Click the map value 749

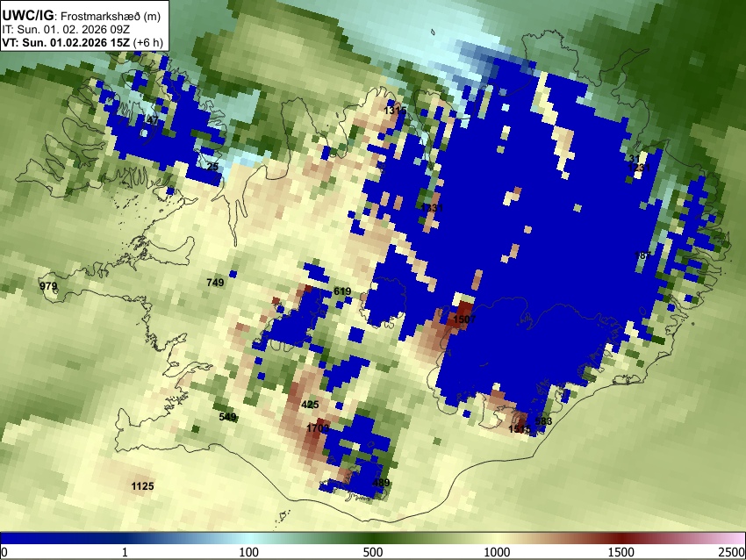215,283
